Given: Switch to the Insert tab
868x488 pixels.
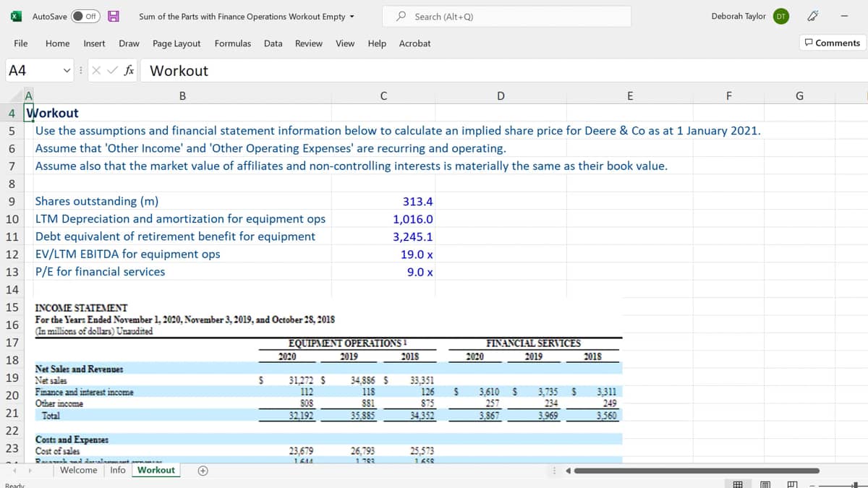Looking at the screenshot, I should [94, 43].
